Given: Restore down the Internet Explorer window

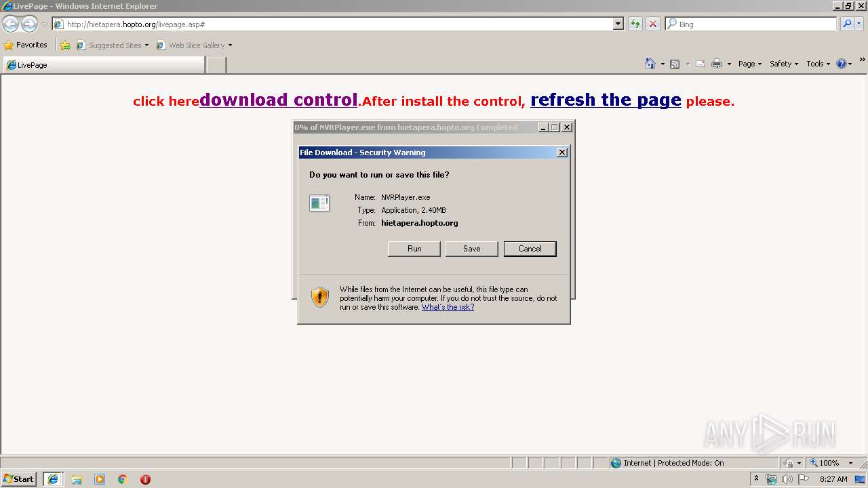Looking at the screenshot, I should (x=848, y=5).
